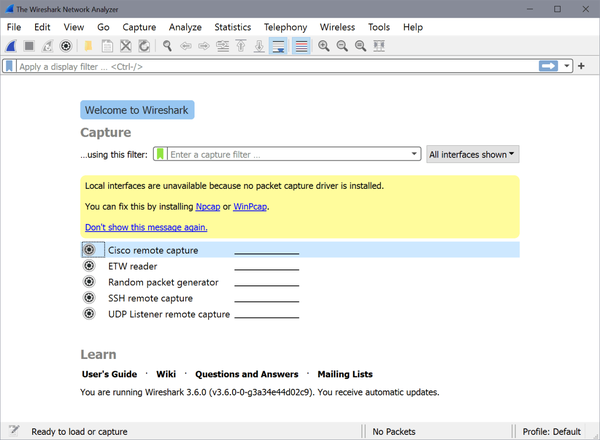Expand the capture filter dropdown arrow

click(x=414, y=154)
